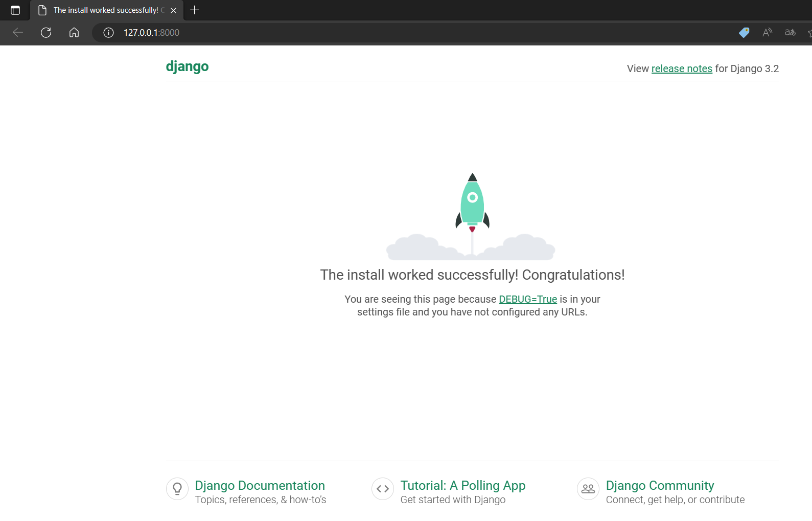Open a new tab with plus
Screen dimensions: 812x521
click(194, 10)
